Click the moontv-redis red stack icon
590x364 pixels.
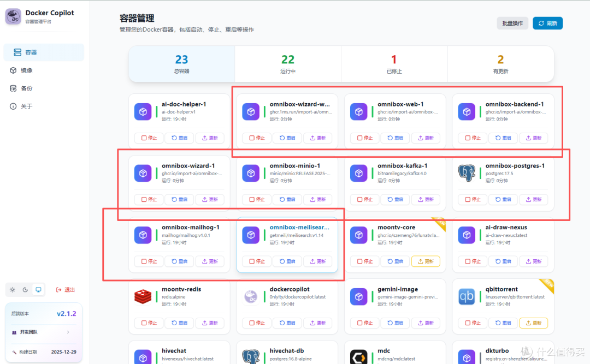143,297
